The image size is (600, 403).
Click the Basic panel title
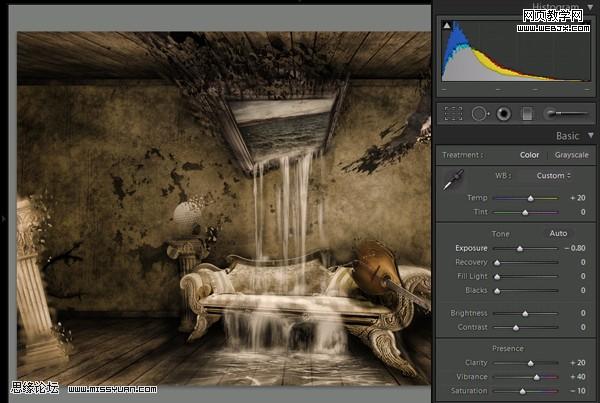coord(567,136)
